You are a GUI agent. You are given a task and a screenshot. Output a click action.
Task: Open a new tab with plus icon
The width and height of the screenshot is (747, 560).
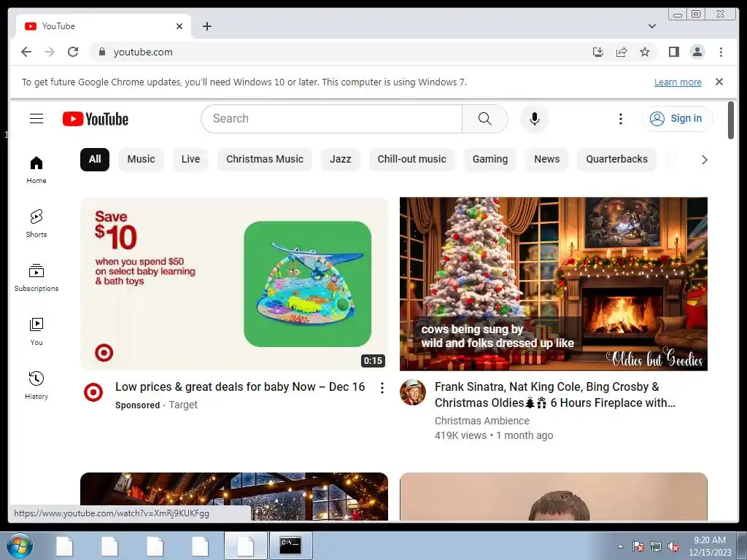point(206,26)
